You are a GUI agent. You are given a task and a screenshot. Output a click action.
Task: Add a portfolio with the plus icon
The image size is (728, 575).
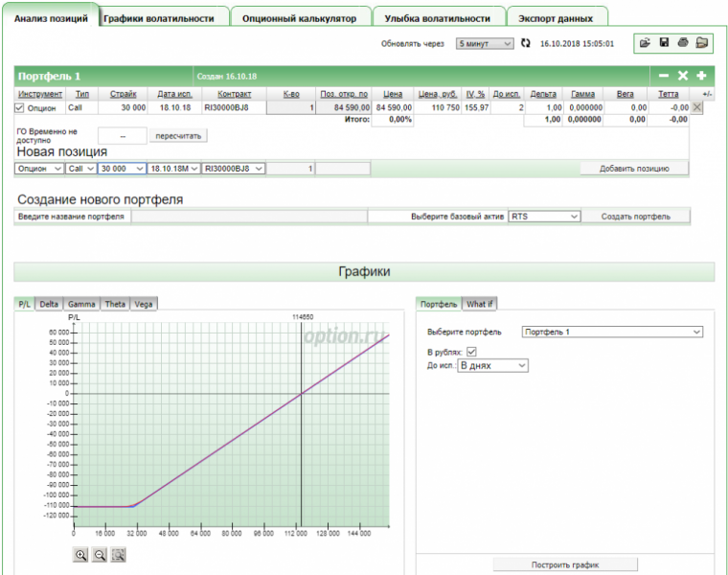[x=701, y=76]
